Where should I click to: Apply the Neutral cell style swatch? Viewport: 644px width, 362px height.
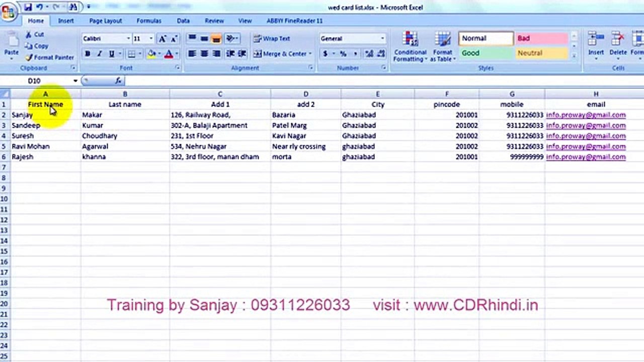[x=542, y=53]
